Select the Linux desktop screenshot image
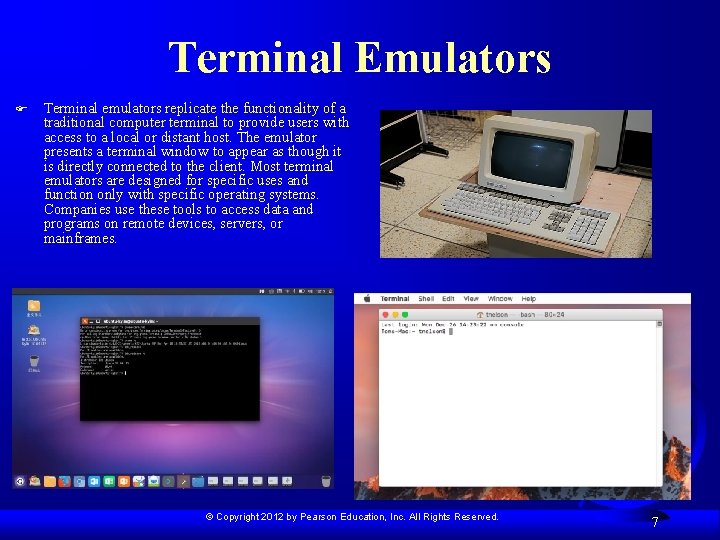Image resolution: width=720 pixels, height=540 pixels. tap(173, 388)
